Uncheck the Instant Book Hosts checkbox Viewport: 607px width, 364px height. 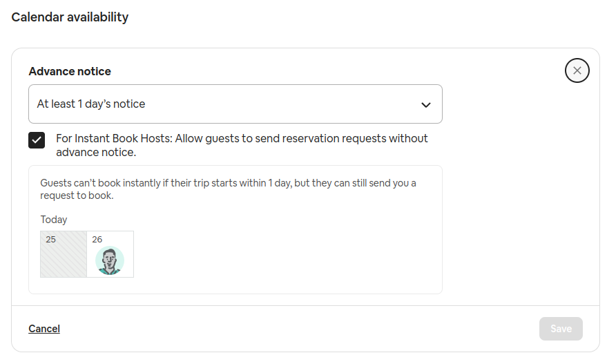point(37,140)
